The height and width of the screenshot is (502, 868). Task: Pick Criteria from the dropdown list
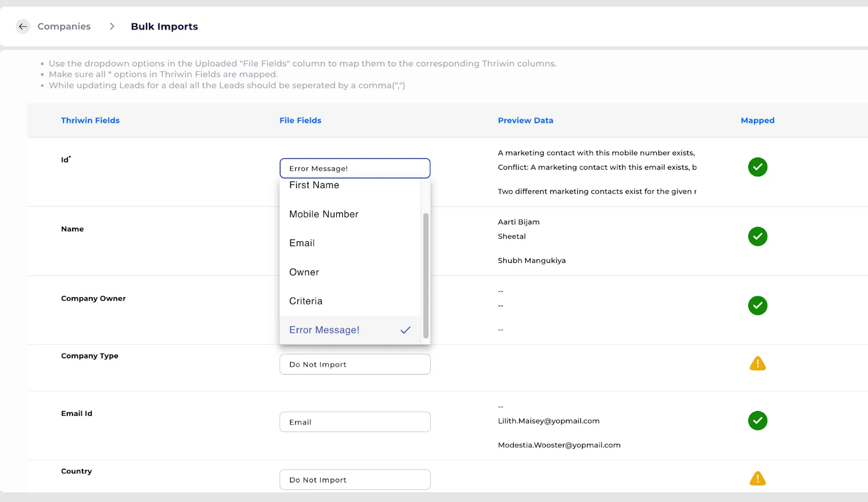[350, 301]
